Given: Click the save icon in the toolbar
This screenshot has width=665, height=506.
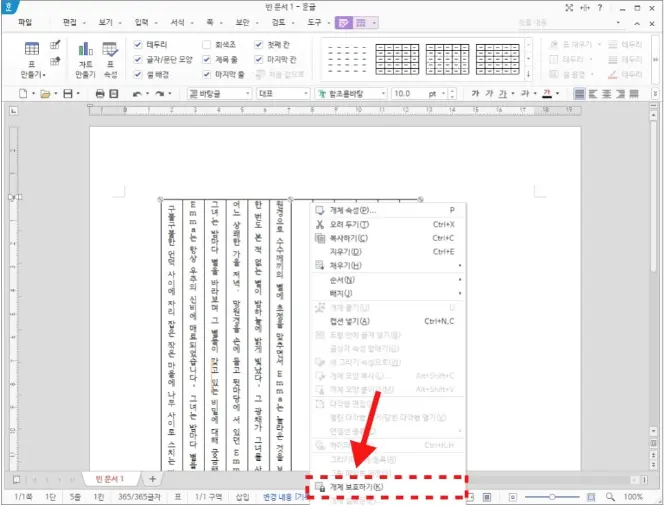Looking at the screenshot, I should [67, 94].
